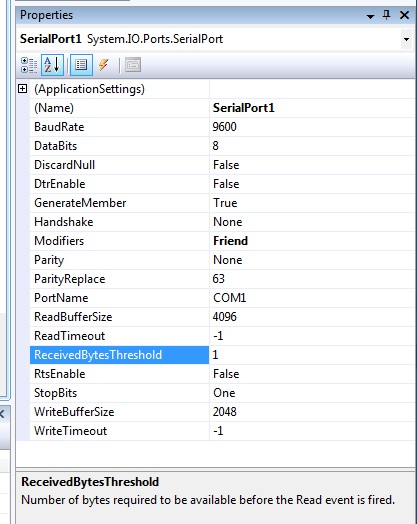
Task: Open the Events lightning bolt view
Action: (104, 64)
